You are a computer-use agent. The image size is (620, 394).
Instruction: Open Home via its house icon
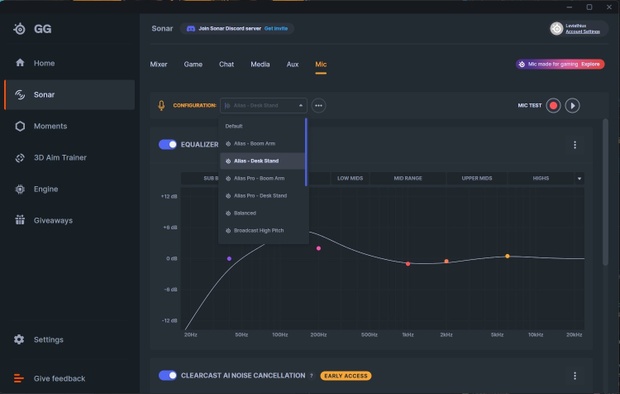[20, 63]
